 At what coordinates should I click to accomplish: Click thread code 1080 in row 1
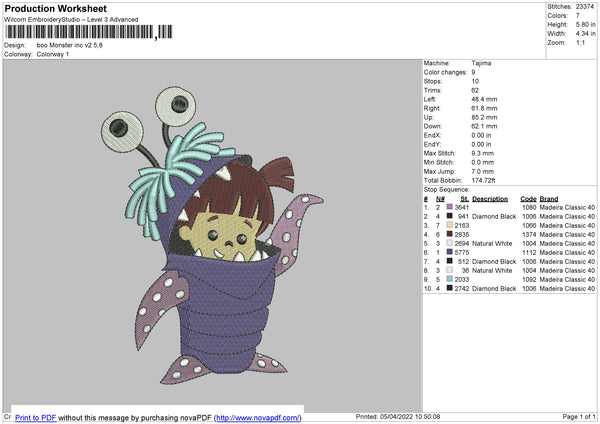529,207
